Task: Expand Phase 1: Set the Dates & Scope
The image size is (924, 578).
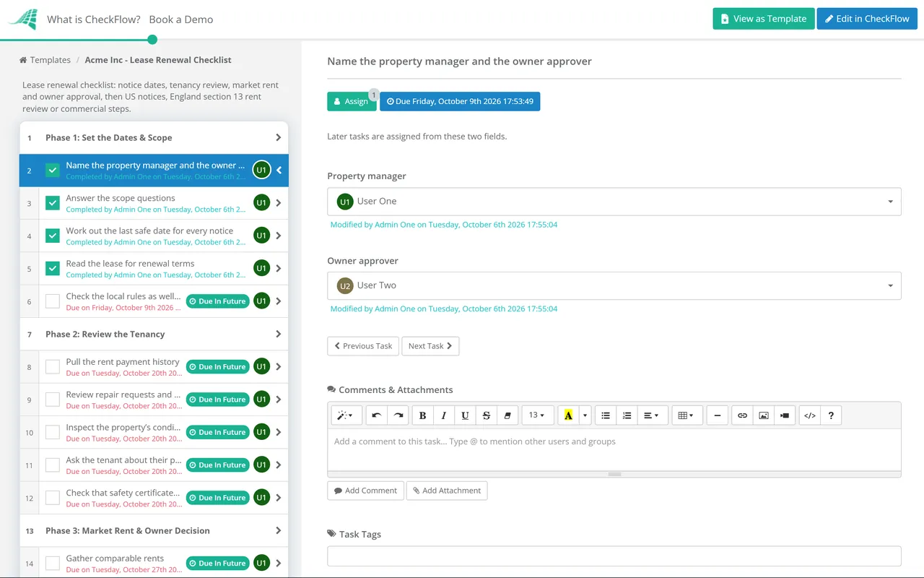Action: point(154,138)
